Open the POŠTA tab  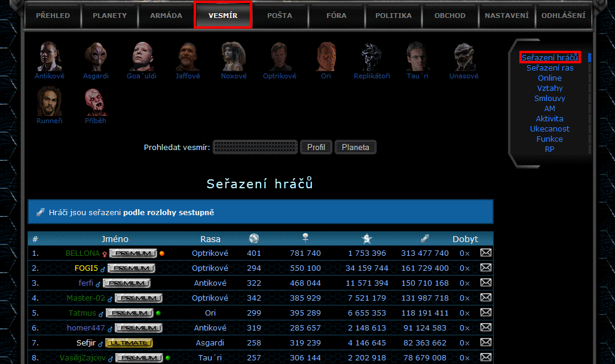click(280, 16)
